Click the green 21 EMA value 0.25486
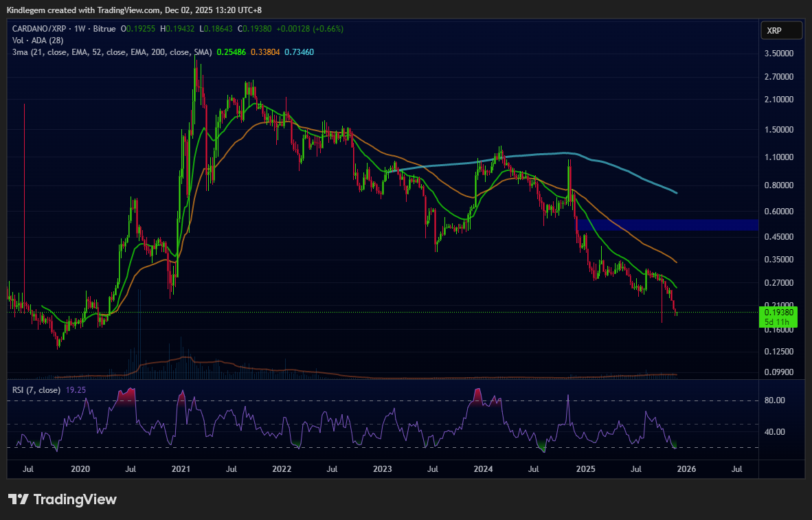The width and height of the screenshot is (812, 520). pos(232,52)
